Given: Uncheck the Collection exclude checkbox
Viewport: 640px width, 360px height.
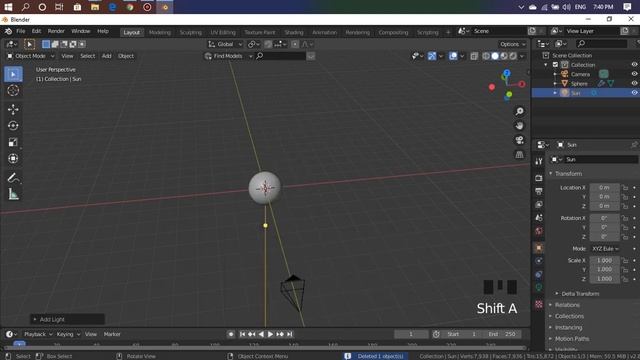Looking at the screenshot, I should pos(555,64).
